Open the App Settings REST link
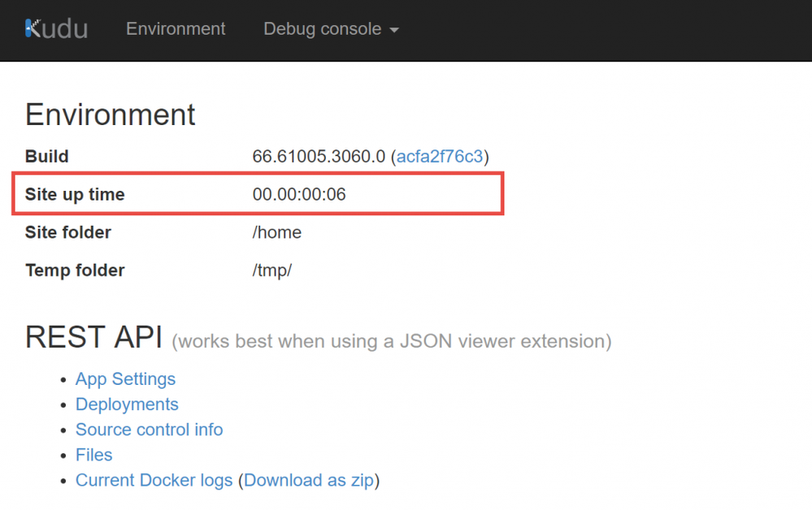 [125, 379]
